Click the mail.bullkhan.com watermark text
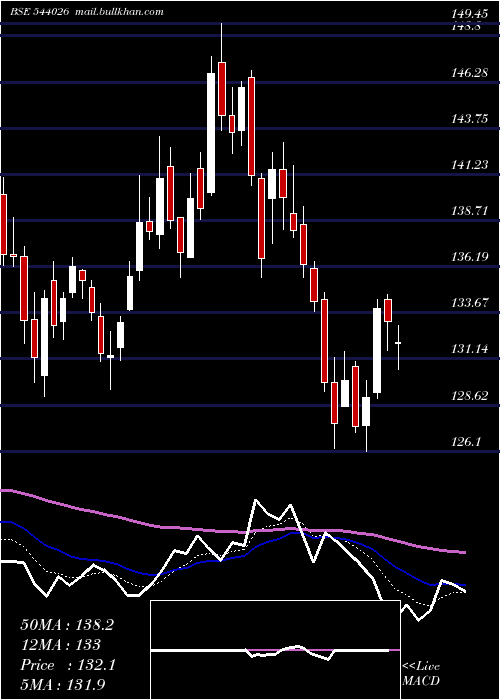The height and width of the screenshot is (700, 500). pyautogui.click(x=118, y=12)
